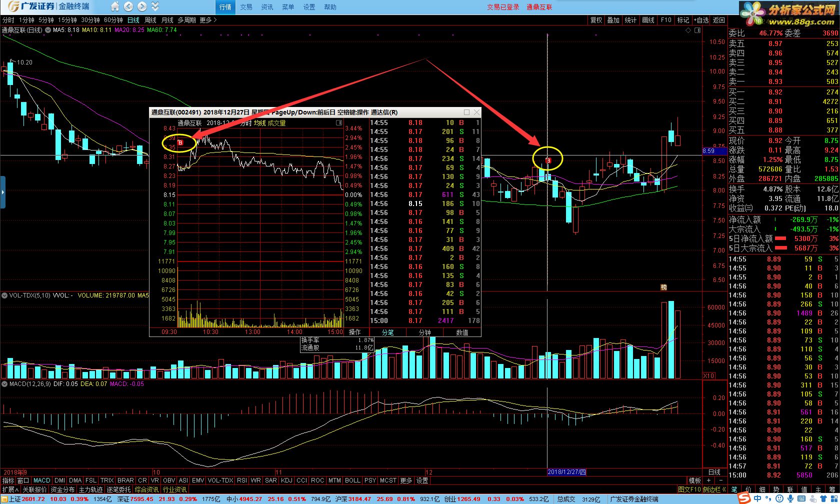The width and height of the screenshot is (840, 504).
Task: Switch to the 1分钟 period
Action: coord(26,20)
